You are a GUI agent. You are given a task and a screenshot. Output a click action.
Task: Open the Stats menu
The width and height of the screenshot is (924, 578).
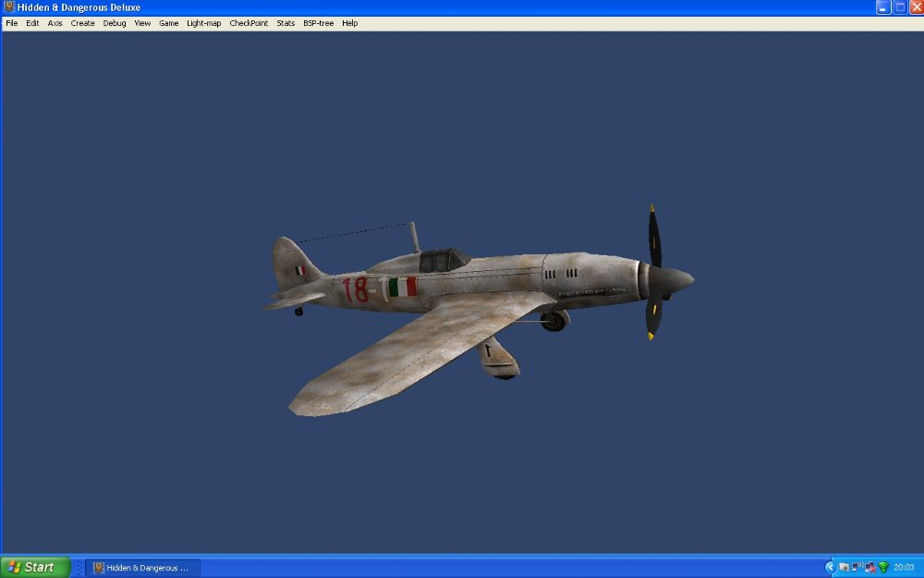click(x=285, y=23)
